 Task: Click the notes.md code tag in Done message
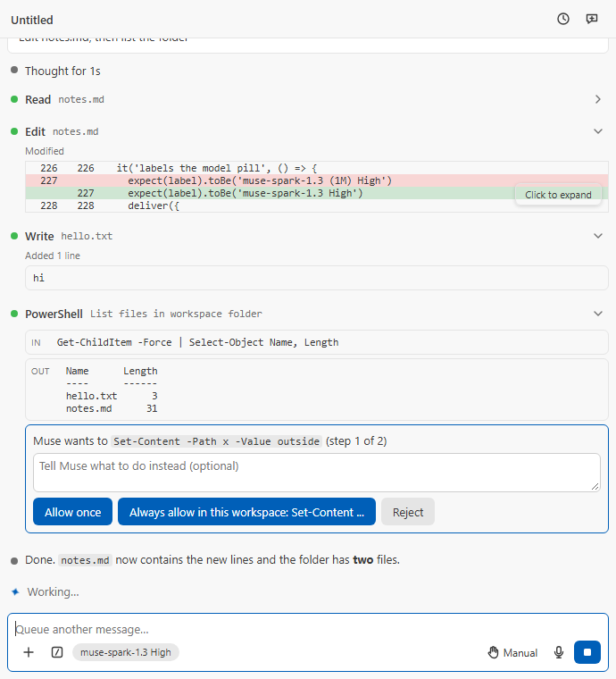point(85,560)
